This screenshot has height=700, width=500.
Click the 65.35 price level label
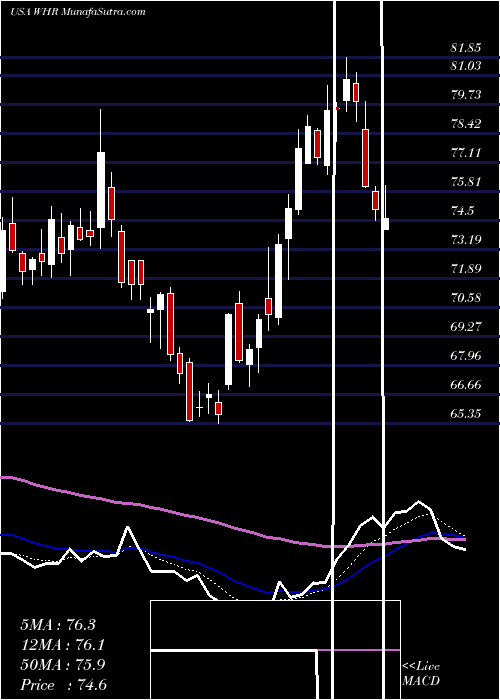[466, 414]
